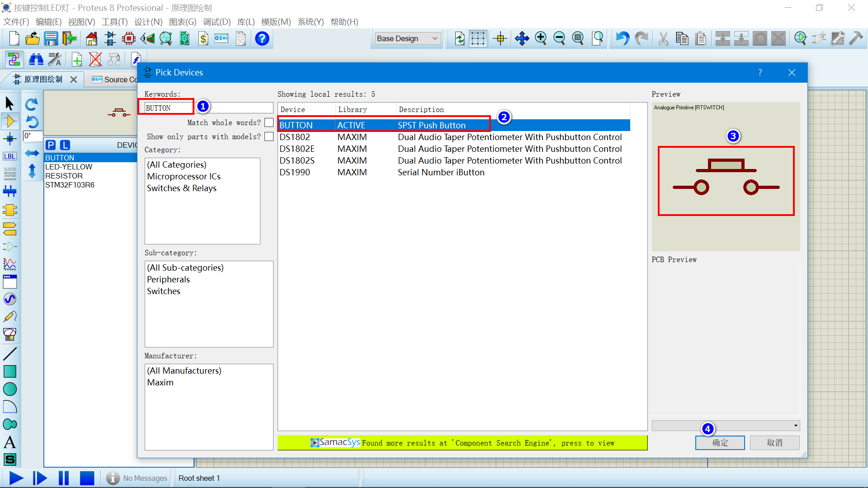The width and height of the screenshot is (868, 488).
Task: Expand the PCB package dropdown
Action: click(795, 426)
